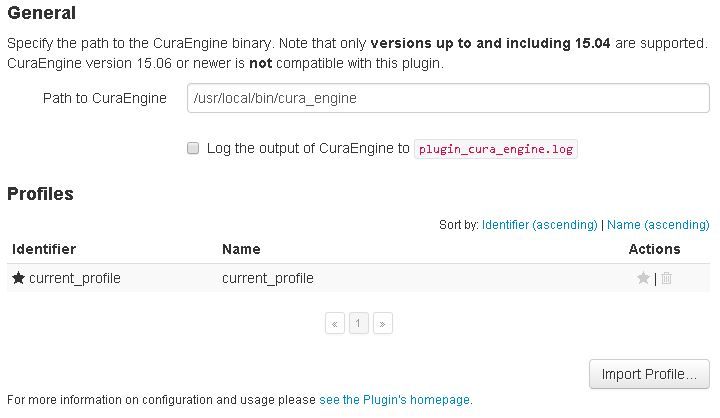Follow the 'see the Plugin's homepage' link
Viewport: 720px width, 418px height.
click(x=394, y=400)
